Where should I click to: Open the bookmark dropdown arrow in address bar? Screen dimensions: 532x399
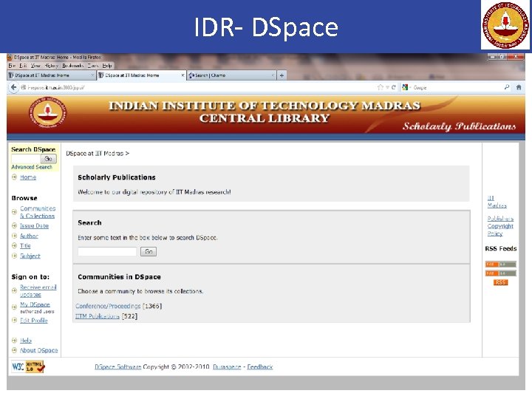[387, 87]
